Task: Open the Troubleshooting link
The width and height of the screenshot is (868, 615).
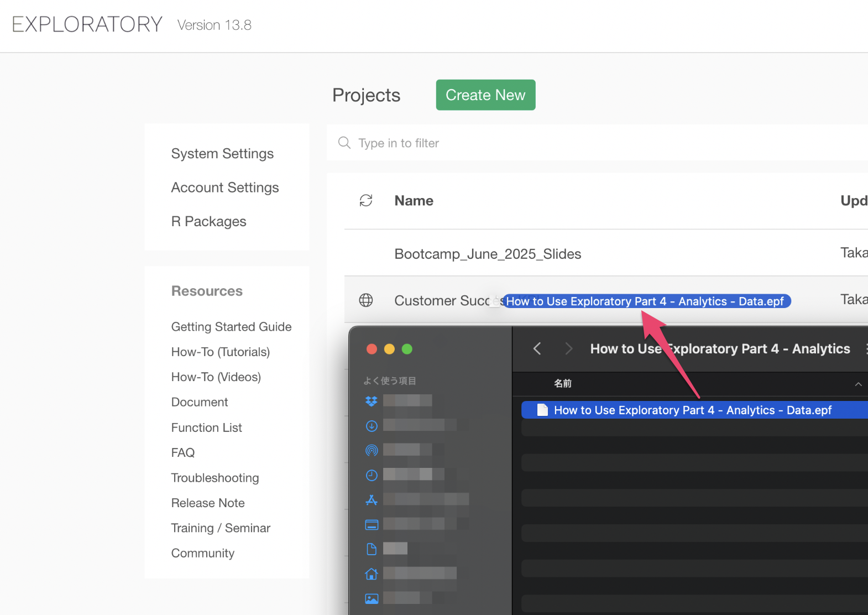Action: [x=215, y=478]
